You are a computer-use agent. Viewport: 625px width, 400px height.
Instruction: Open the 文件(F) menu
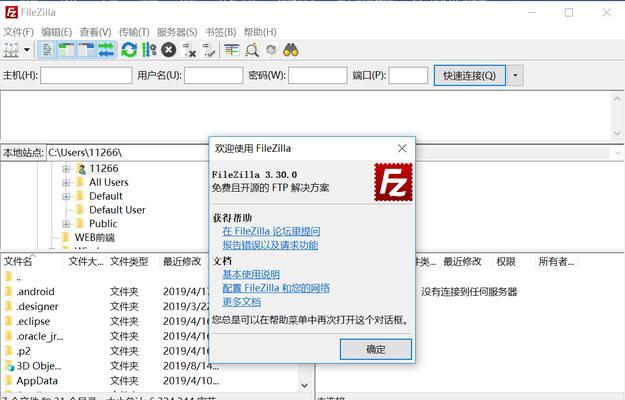coord(18,32)
